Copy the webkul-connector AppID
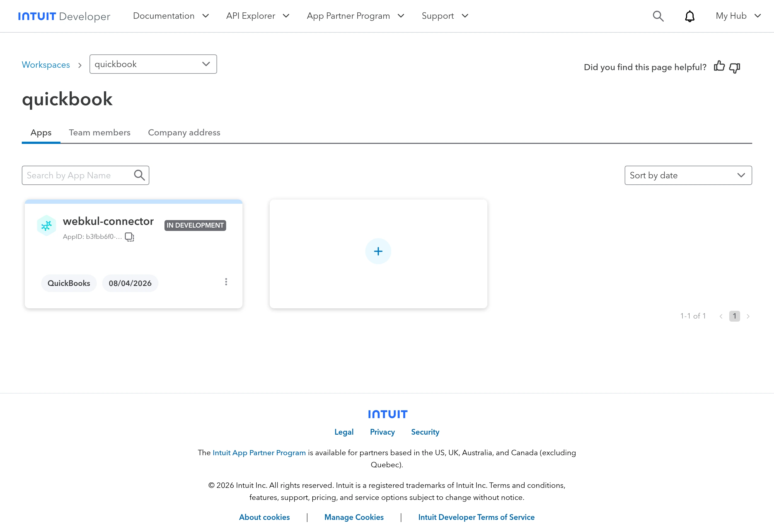 tap(129, 237)
